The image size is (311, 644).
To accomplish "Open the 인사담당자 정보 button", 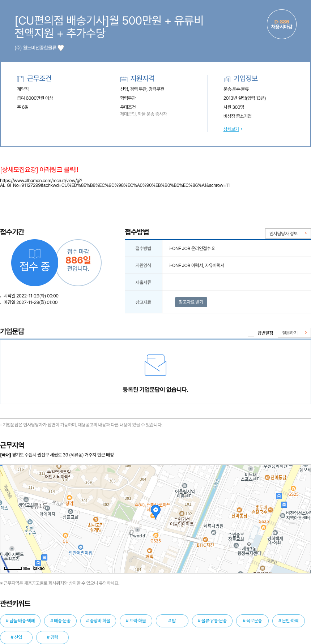I will 288,233.
